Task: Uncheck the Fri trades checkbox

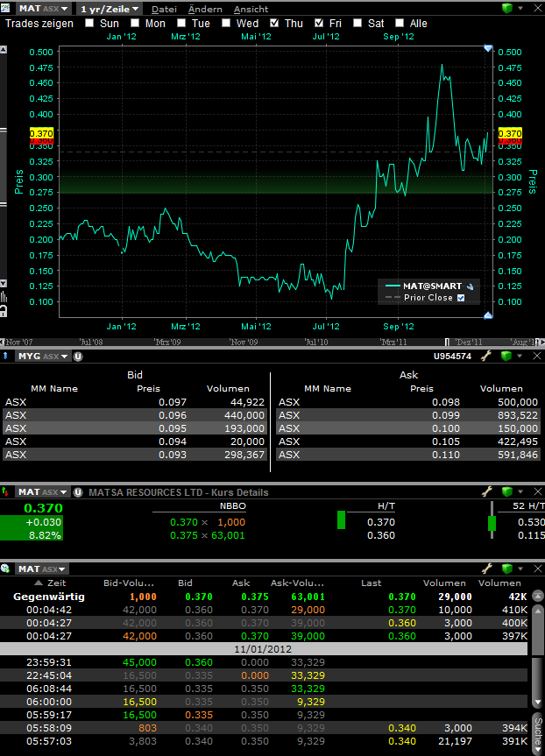Action: [x=319, y=23]
